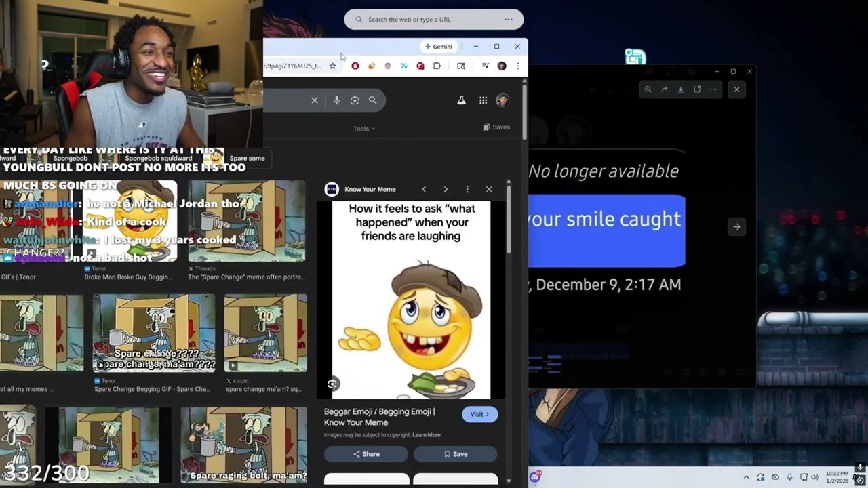Share the Beggar Emoji image

[x=366, y=454]
